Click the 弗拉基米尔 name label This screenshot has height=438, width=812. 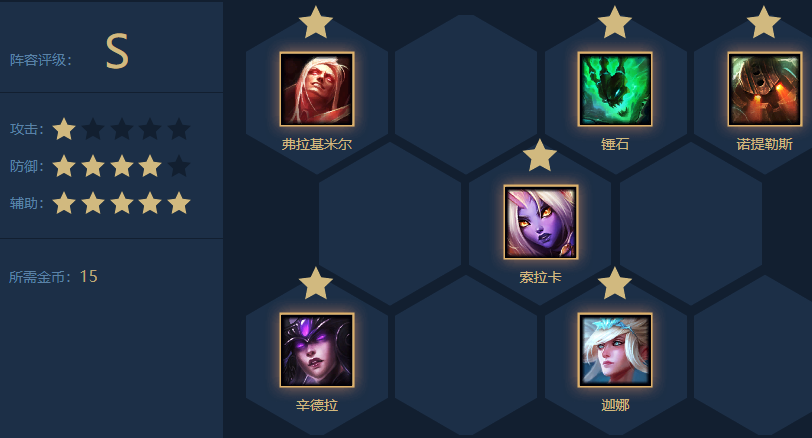[x=317, y=144]
